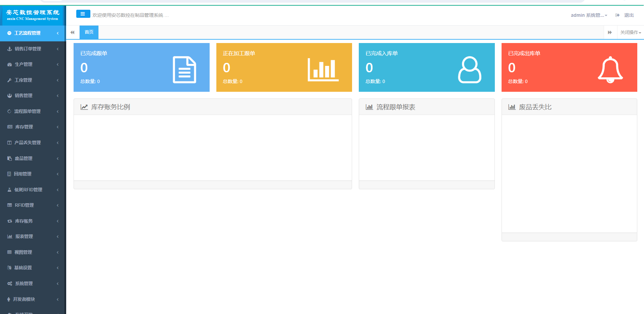Open 工艺流程管理 menu item
Viewport: 644px width, 314px height.
click(x=33, y=33)
